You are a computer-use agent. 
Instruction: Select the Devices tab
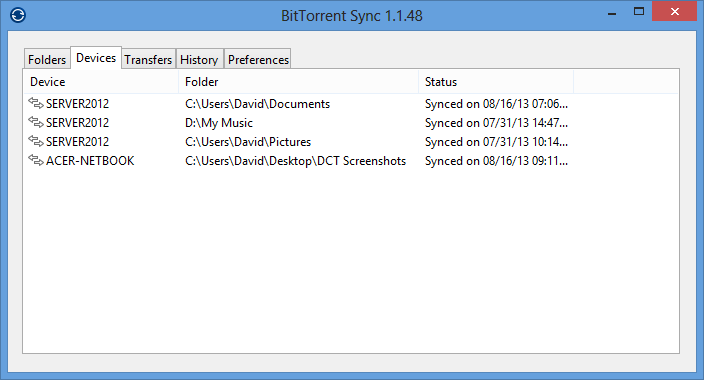pos(96,58)
